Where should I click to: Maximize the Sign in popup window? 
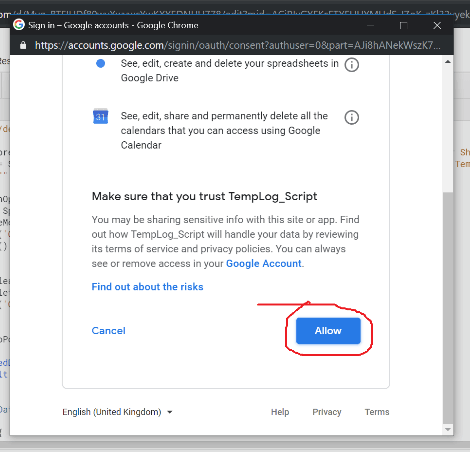pos(404,25)
